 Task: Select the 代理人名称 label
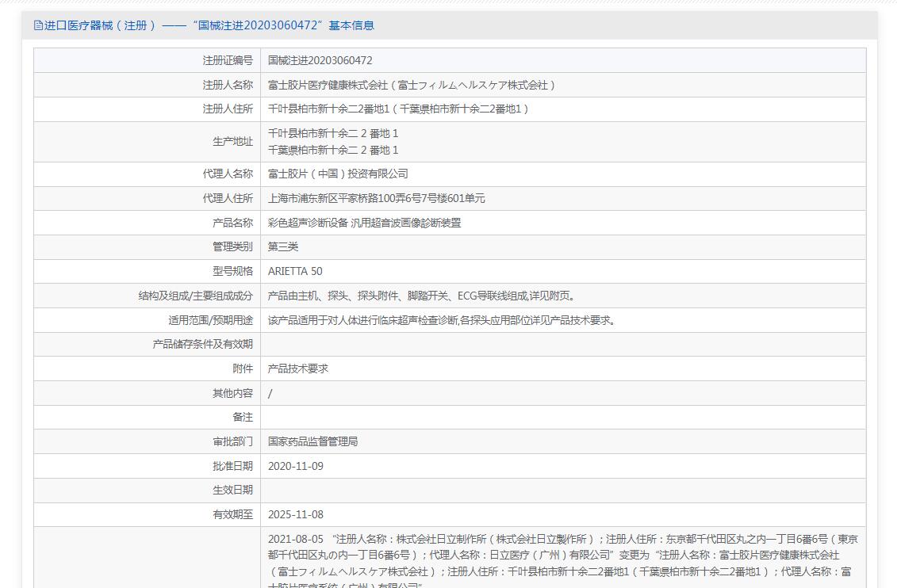(x=228, y=174)
